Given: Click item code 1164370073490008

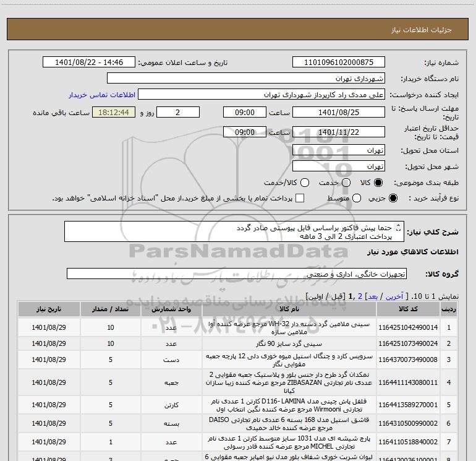Looking at the screenshot, I should tap(408, 360).
